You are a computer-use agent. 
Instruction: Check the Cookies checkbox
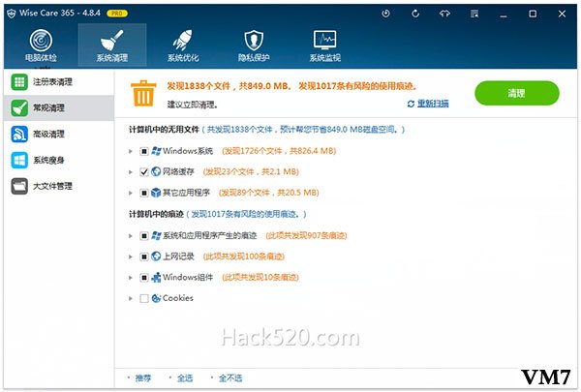click(x=144, y=298)
